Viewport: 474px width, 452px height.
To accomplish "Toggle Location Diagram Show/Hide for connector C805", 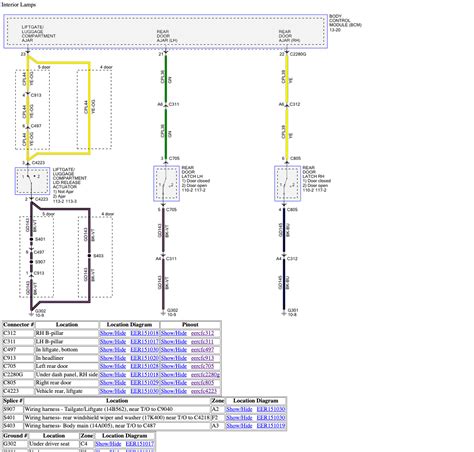I will 113,383.
